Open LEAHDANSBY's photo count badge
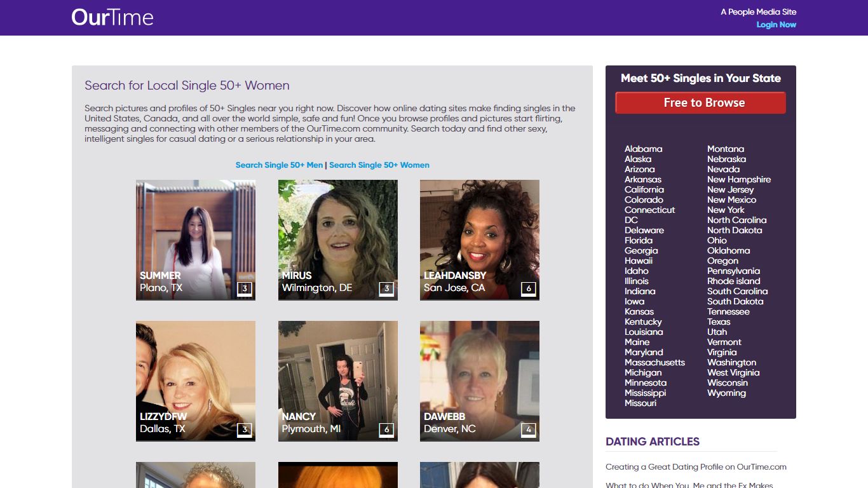The image size is (868, 488). pyautogui.click(x=529, y=289)
